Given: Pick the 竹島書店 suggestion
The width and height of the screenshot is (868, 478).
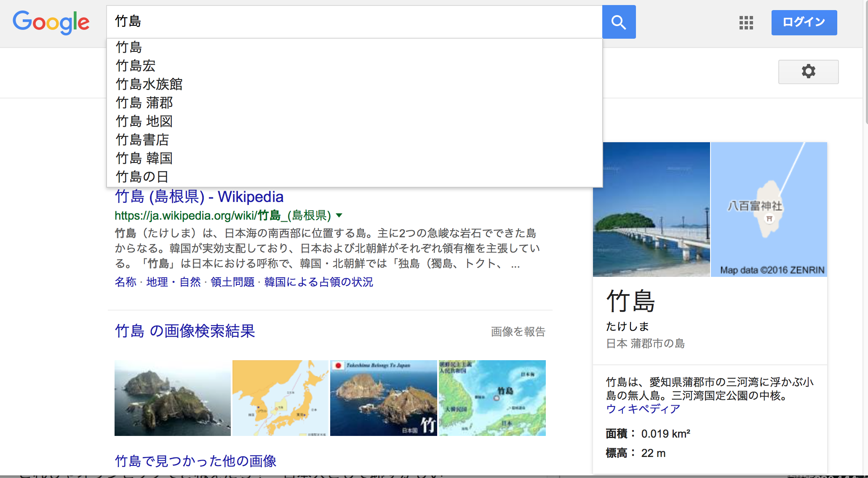Looking at the screenshot, I should pyautogui.click(x=142, y=140).
